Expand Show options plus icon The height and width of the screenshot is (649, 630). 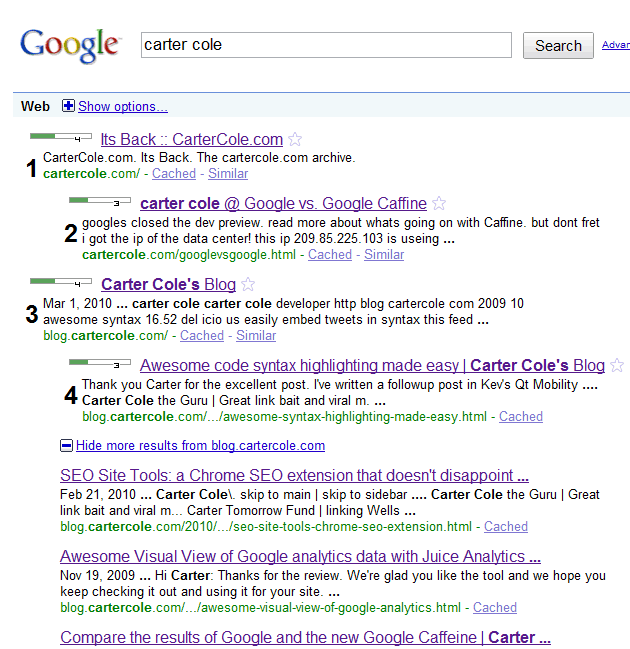(x=68, y=107)
